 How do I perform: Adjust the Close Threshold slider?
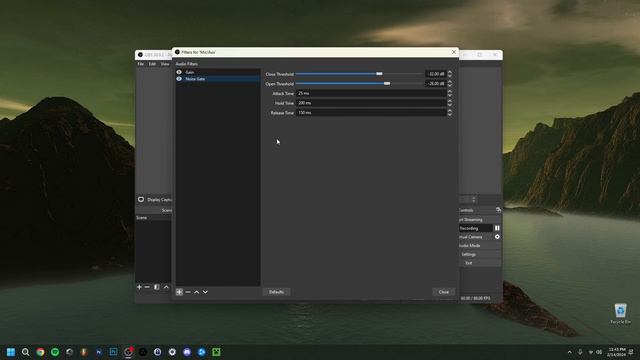point(359,74)
